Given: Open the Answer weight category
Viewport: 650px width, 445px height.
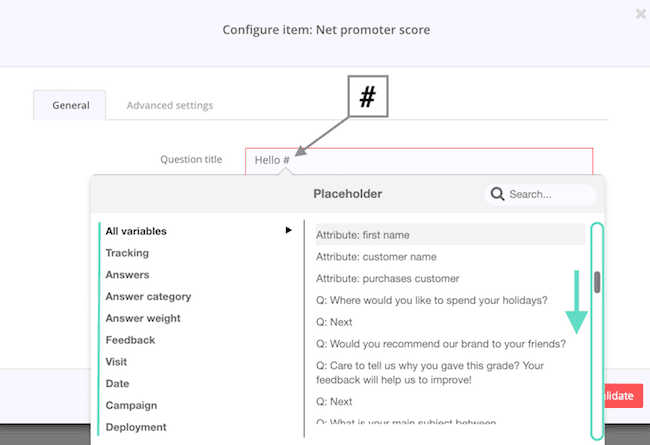Looking at the screenshot, I should click(143, 318).
